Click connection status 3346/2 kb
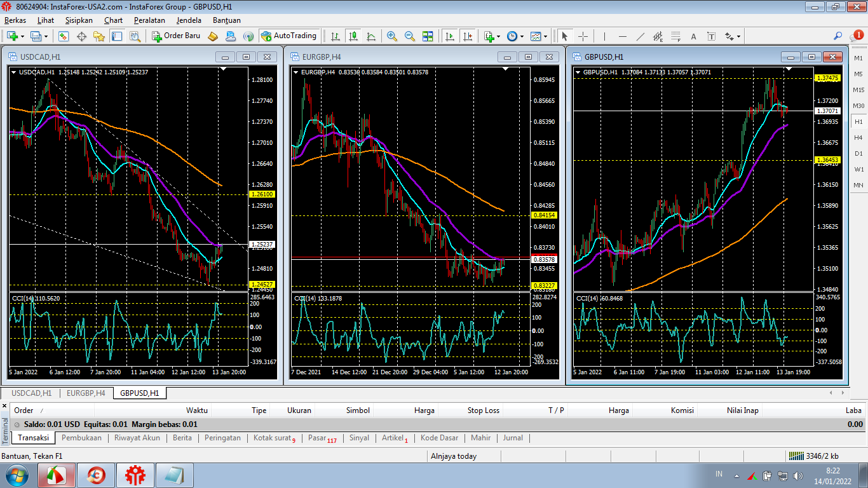868x488 pixels. (x=813, y=456)
